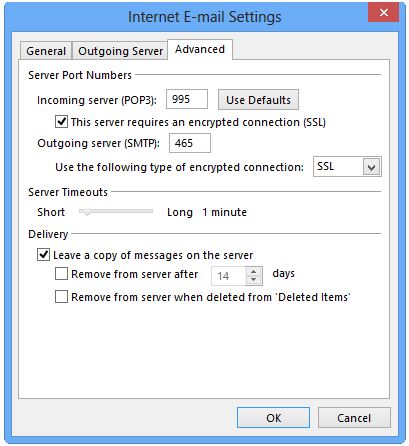Switch to the General tab

point(46,51)
